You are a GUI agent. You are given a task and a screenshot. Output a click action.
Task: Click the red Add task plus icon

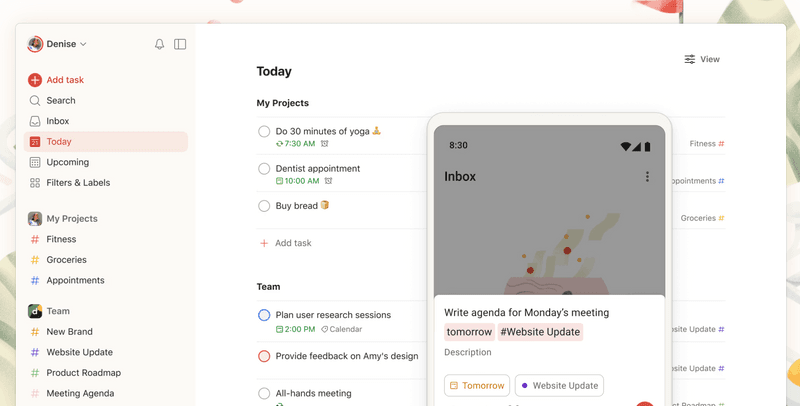[35, 80]
